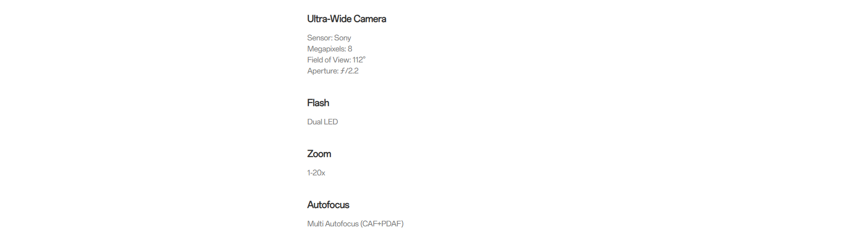Screen dimensions: 868x236
Task: Select the Sensor: Sony text line
Action: click(x=329, y=38)
